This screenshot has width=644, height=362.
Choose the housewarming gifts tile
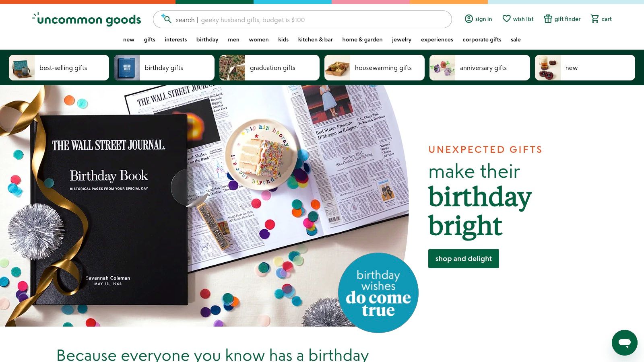coord(374,68)
